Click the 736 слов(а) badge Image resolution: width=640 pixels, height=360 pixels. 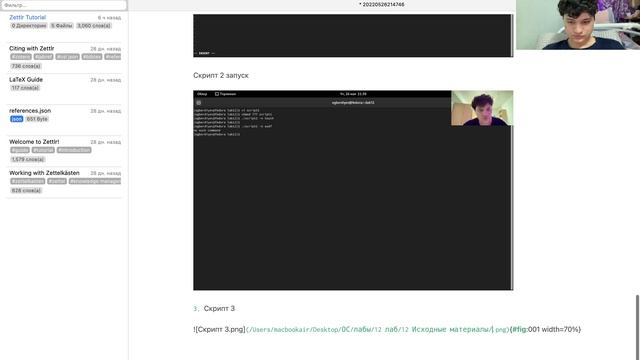26,66
